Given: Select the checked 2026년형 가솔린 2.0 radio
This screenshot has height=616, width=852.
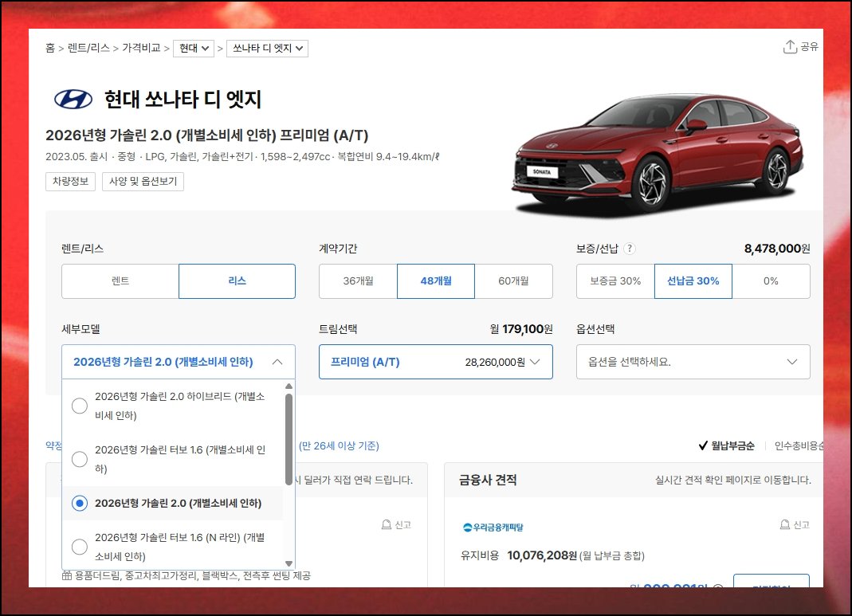Looking at the screenshot, I should (80, 503).
